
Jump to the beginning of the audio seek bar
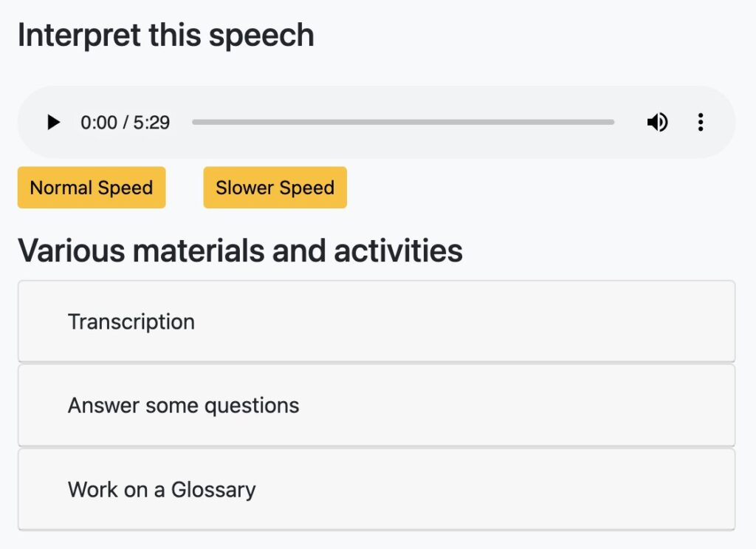click(x=193, y=123)
